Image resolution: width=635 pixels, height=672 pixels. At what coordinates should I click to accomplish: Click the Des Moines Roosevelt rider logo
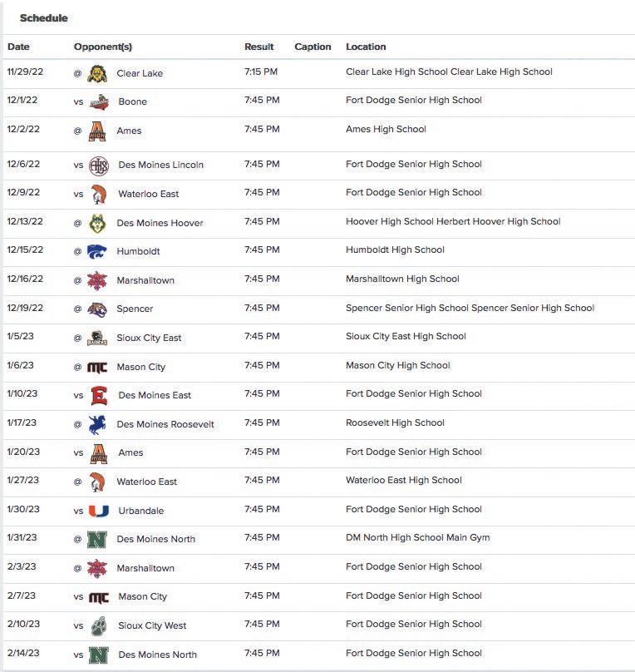point(97,424)
